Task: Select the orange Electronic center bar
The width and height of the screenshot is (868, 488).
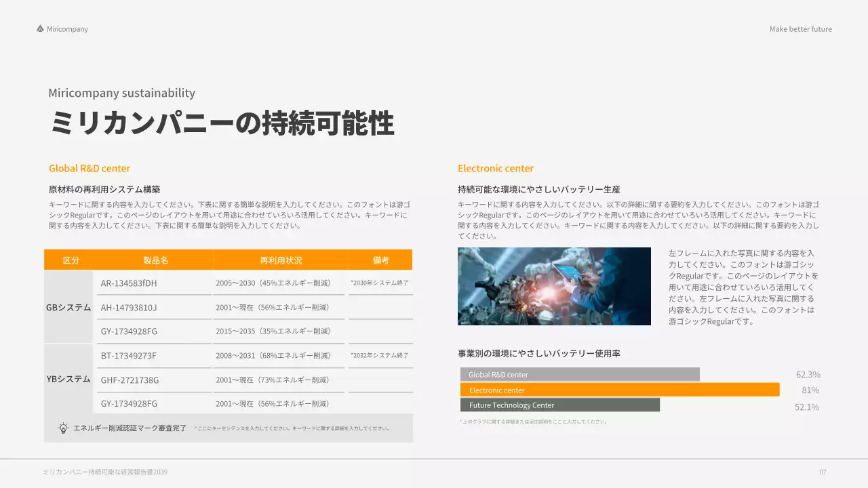Action: [619, 389]
